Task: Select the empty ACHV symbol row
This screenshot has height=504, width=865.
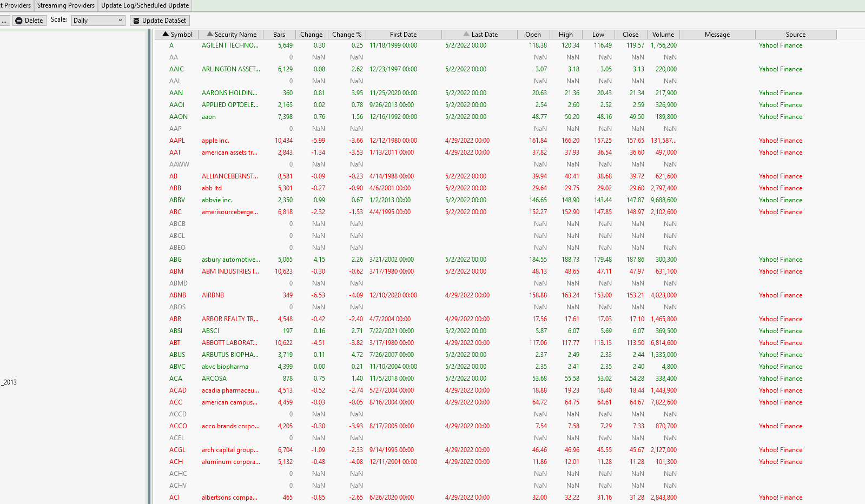Action: (x=178, y=486)
